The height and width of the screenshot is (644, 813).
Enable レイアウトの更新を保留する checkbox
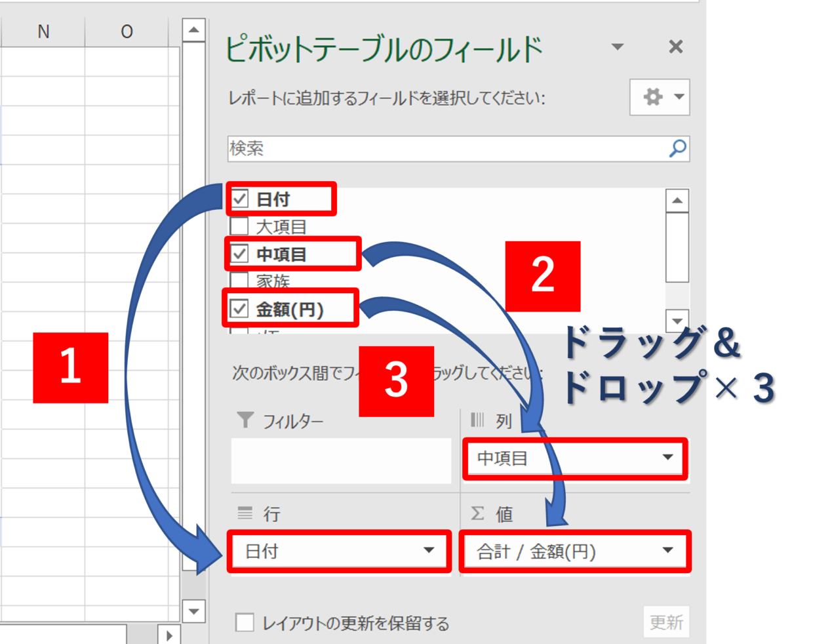pos(245,622)
